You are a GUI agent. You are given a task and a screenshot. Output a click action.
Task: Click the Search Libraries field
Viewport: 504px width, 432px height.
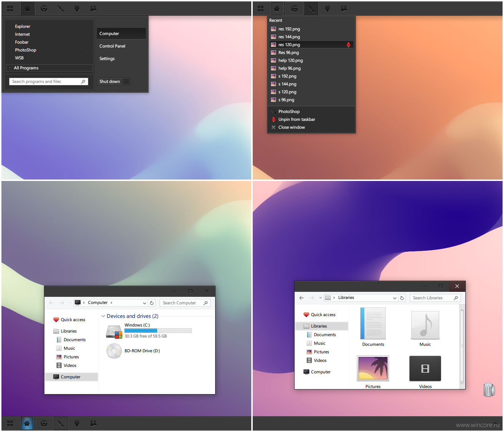pos(435,298)
